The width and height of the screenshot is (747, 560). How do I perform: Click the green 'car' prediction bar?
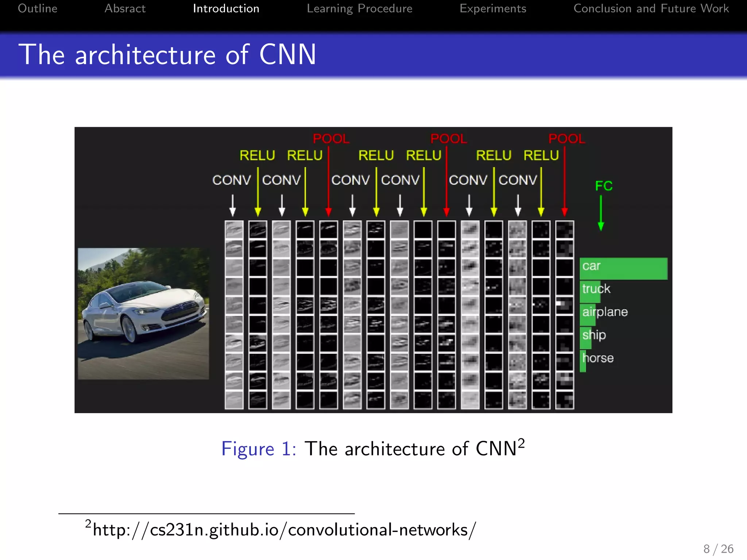(x=624, y=269)
